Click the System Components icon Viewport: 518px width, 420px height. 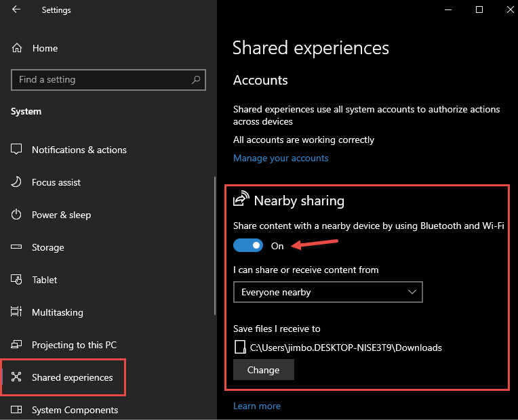[16, 409]
